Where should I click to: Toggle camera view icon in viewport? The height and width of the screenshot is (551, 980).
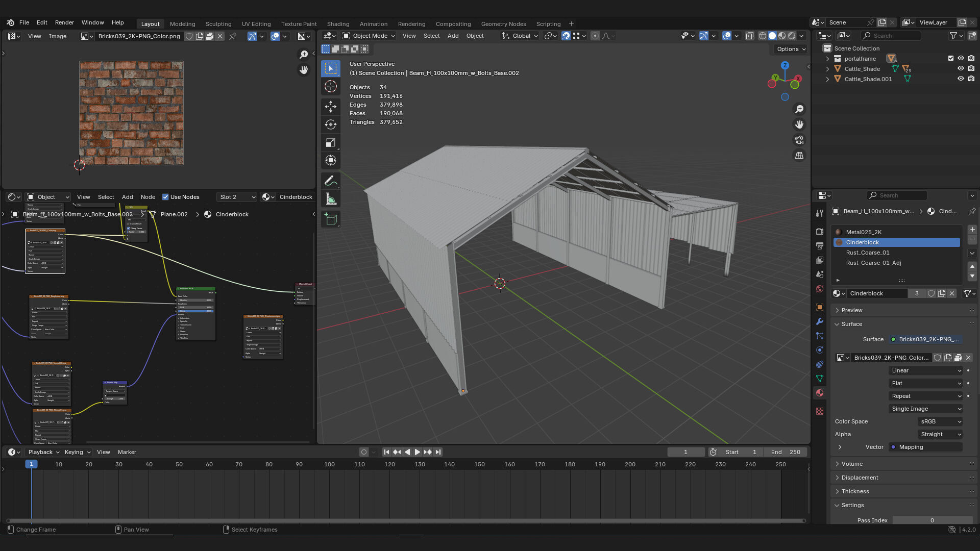tap(799, 140)
